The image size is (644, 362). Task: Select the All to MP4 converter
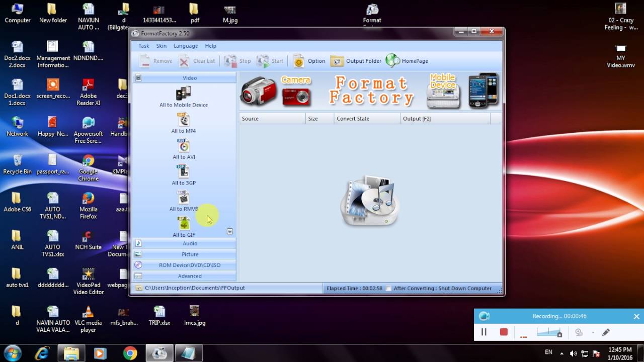coord(184,123)
